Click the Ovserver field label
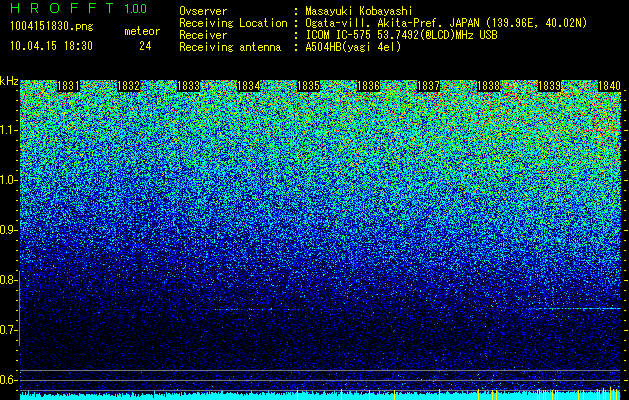This screenshot has height=400, width=629. coord(203,11)
